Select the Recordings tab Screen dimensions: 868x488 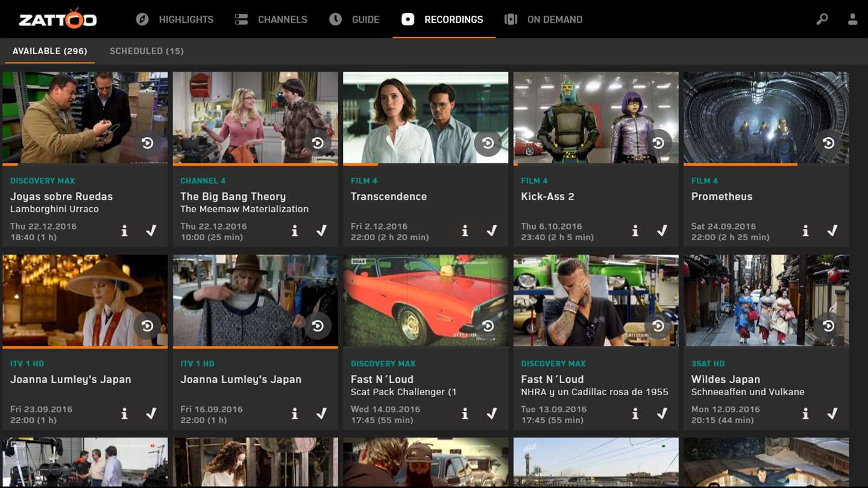[442, 19]
